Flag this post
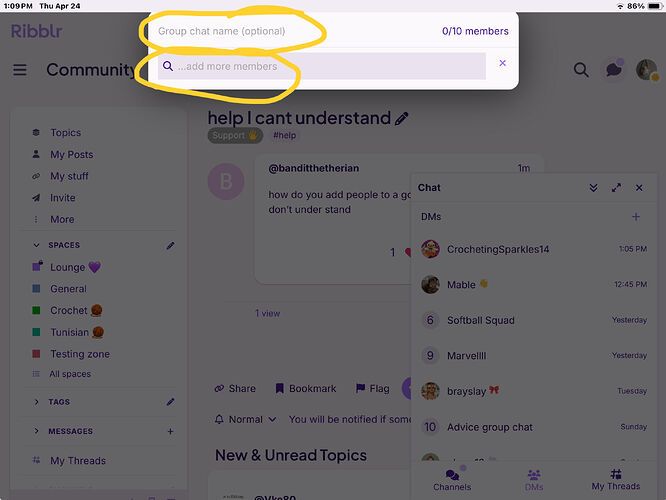 click(x=373, y=389)
